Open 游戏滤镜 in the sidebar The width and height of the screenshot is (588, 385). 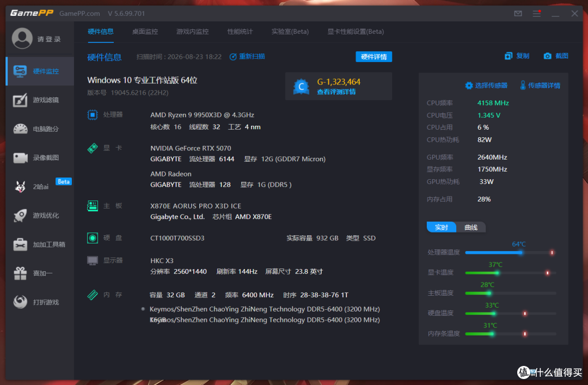pyautogui.click(x=40, y=100)
